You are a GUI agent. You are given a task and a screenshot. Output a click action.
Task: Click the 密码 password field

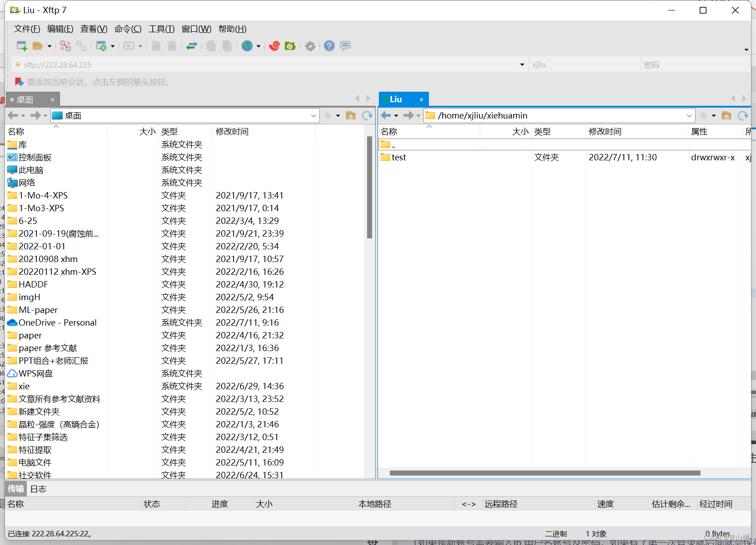point(695,64)
